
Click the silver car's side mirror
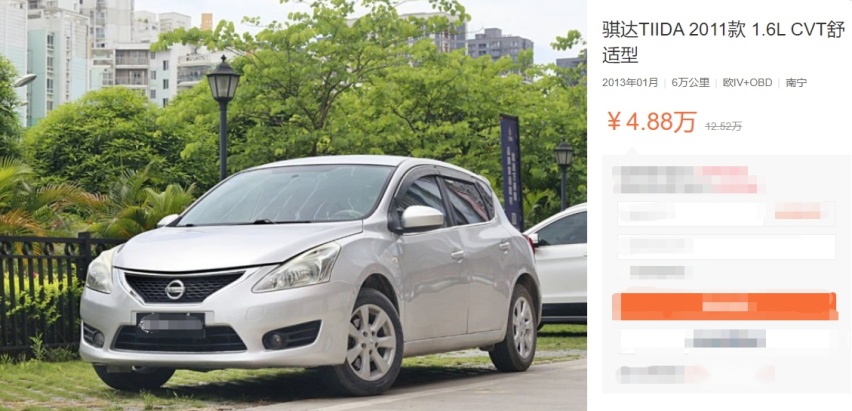(x=422, y=217)
